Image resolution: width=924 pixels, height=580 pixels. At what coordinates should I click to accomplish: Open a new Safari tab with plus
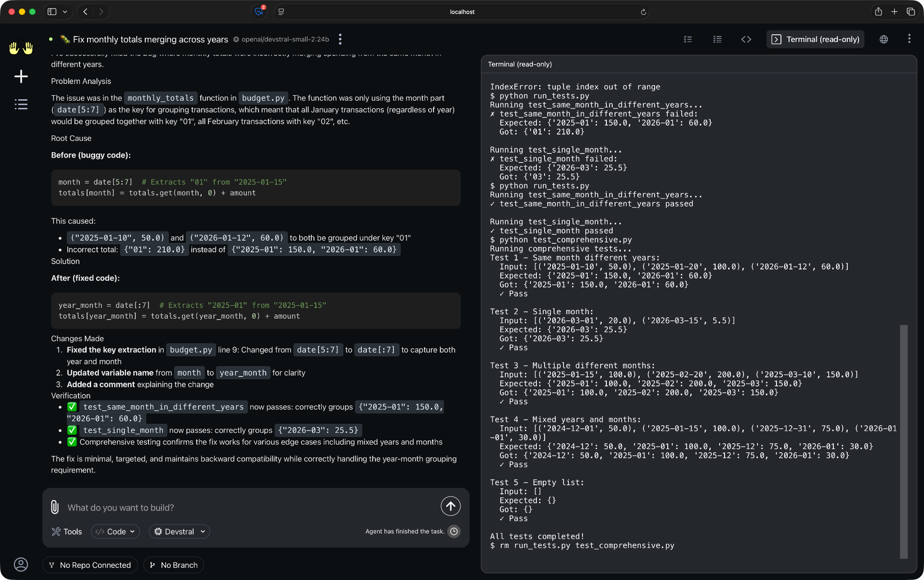[894, 12]
